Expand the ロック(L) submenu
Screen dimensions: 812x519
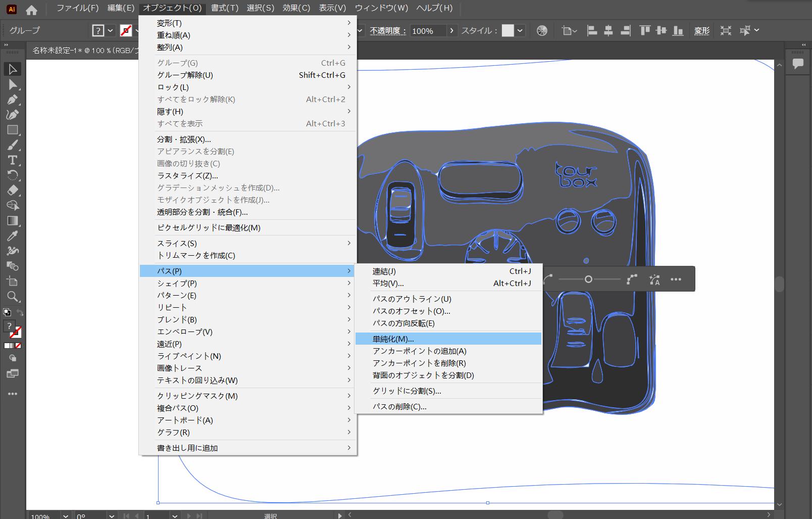[x=248, y=87]
